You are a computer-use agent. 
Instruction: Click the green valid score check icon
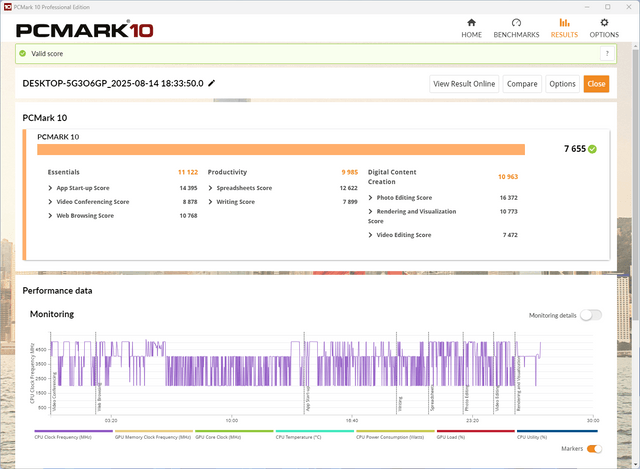pyautogui.click(x=23, y=53)
